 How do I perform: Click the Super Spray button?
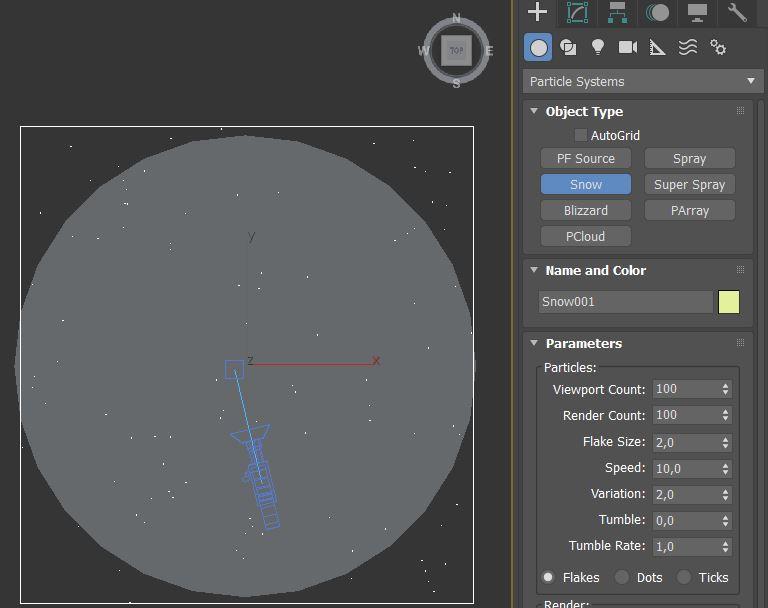[x=690, y=185]
